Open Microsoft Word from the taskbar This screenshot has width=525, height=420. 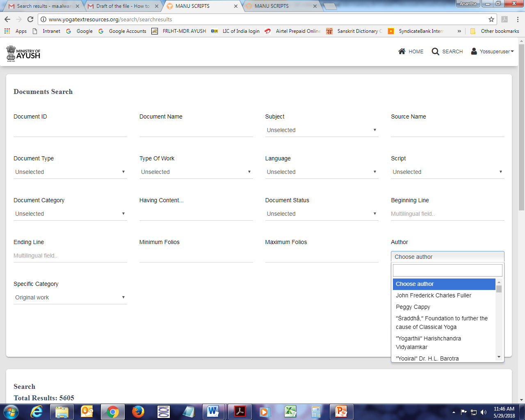pos(213,411)
